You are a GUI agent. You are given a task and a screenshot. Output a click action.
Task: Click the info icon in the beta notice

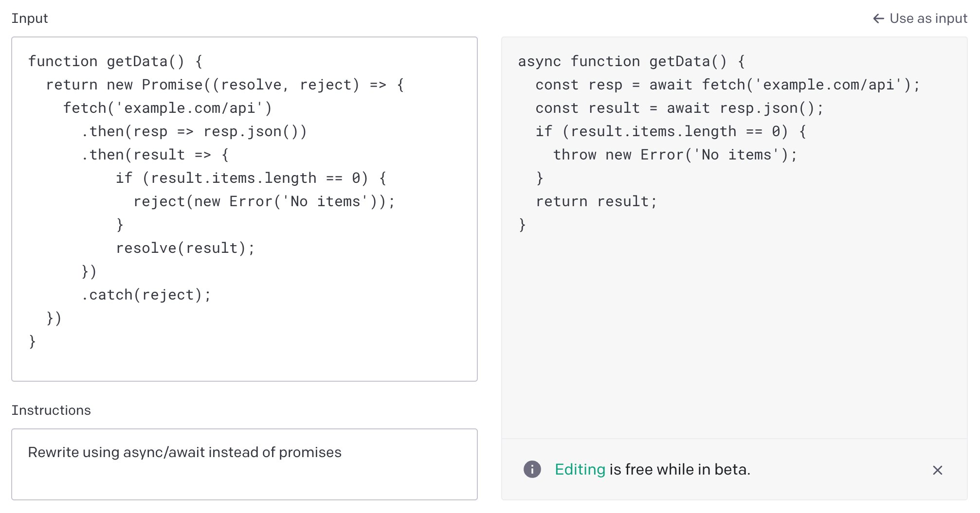pyautogui.click(x=532, y=469)
